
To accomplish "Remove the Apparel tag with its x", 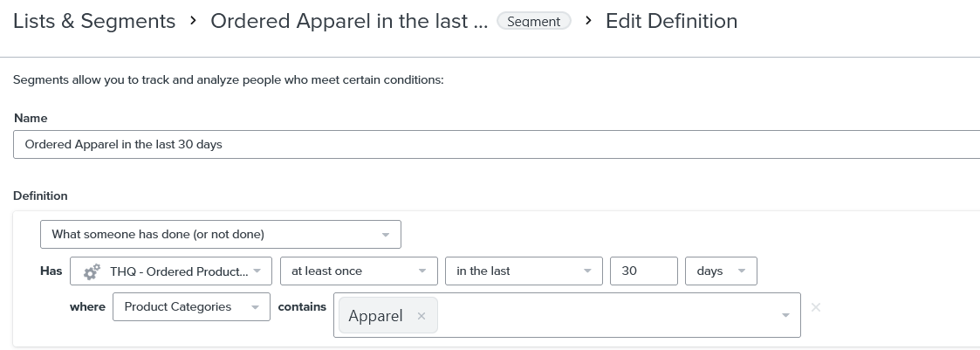I will coord(421,316).
